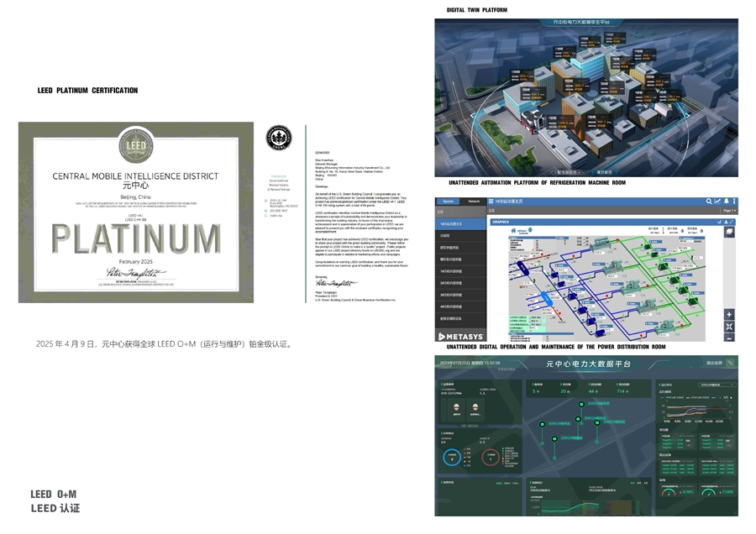Select the second worker avatar on the power platform
The image size is (756, 534).
[x=475, y=409]
